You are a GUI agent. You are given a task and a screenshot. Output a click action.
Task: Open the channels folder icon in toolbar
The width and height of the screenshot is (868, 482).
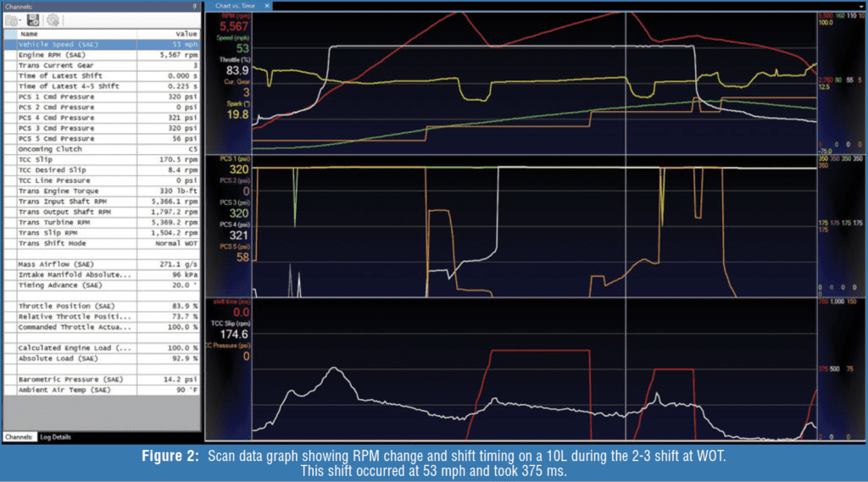pos(11,19)
